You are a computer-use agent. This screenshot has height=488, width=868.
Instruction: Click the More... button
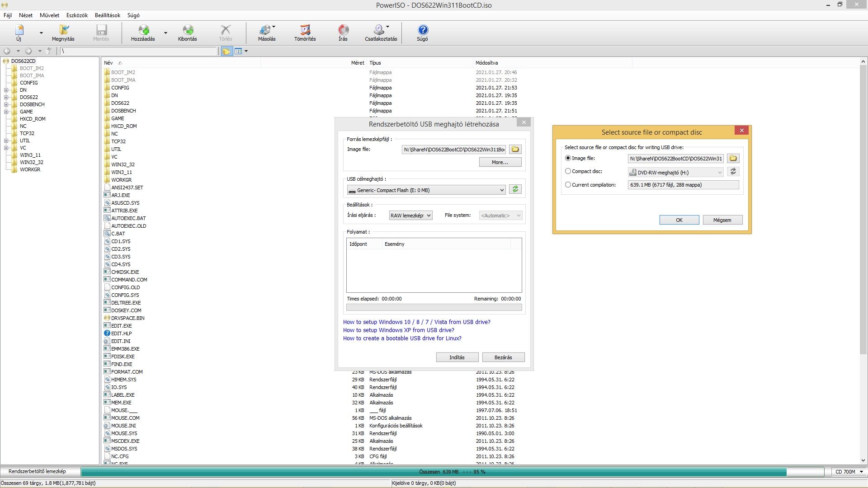(x=500, y=162)
